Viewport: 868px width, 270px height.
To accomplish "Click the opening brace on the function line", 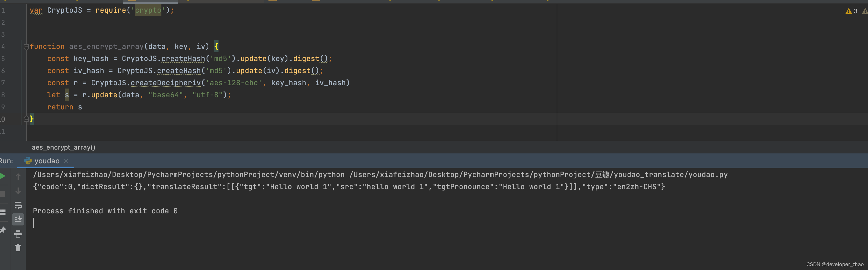I will tap(216, 46).
